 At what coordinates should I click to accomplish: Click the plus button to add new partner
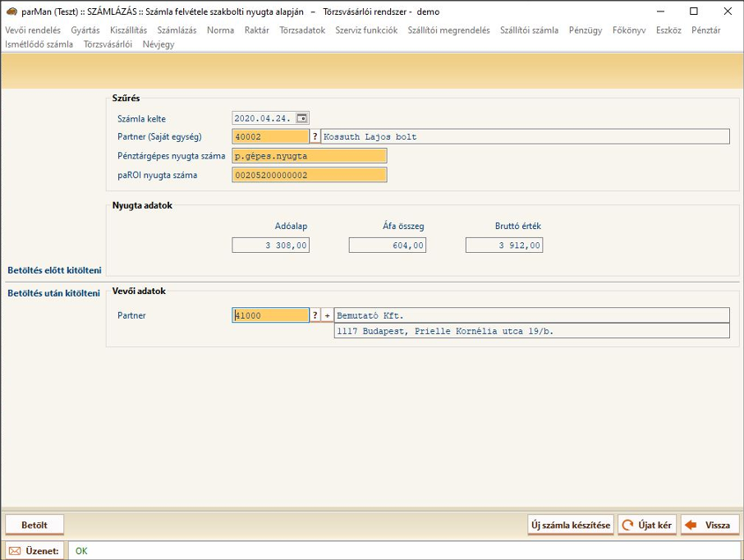tap(327, 315)
